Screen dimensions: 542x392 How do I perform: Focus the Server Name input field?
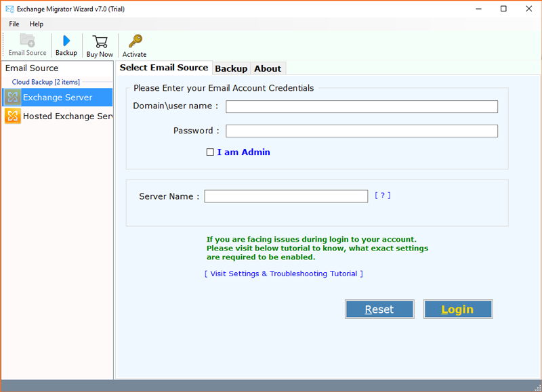(286, 196)
